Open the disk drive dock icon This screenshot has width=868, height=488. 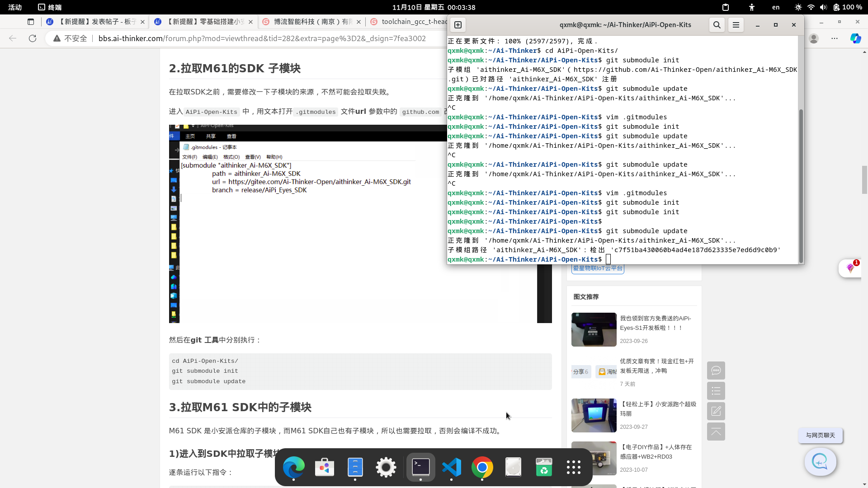pyautogui.click(x=513, y=467)
